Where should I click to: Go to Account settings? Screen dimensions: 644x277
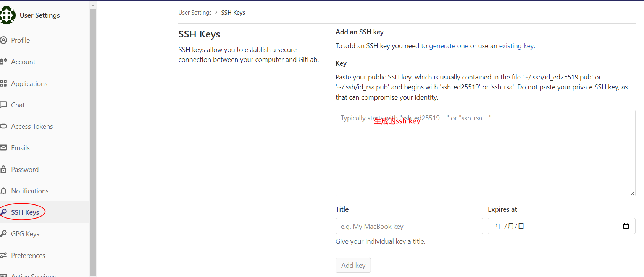[x=23, y=62]
